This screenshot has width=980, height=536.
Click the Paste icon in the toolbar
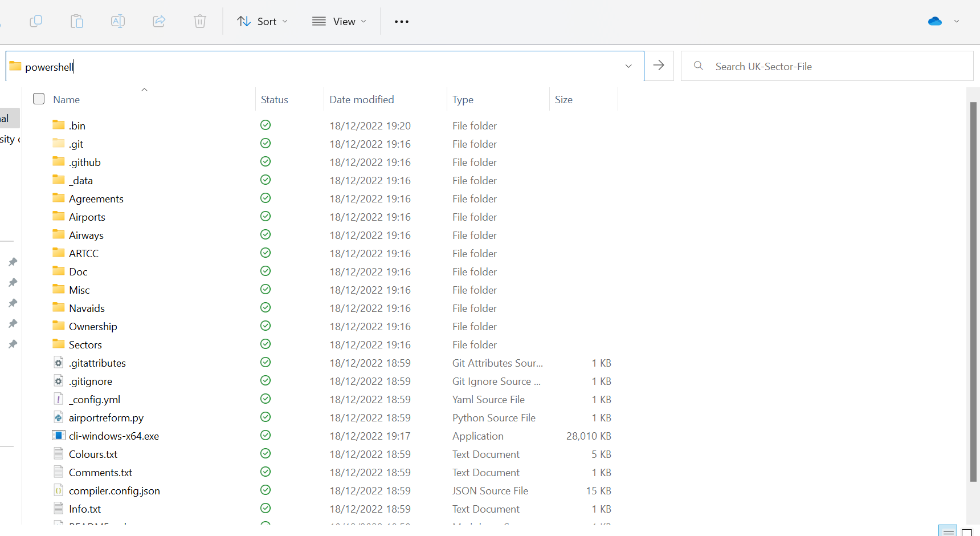tap(77, 21)
